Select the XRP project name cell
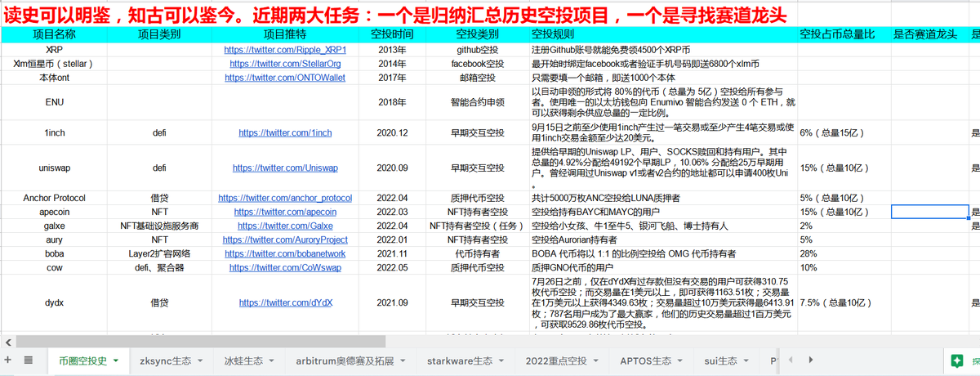The height and width of the screenshot is (376, 980). click(55, 49)
